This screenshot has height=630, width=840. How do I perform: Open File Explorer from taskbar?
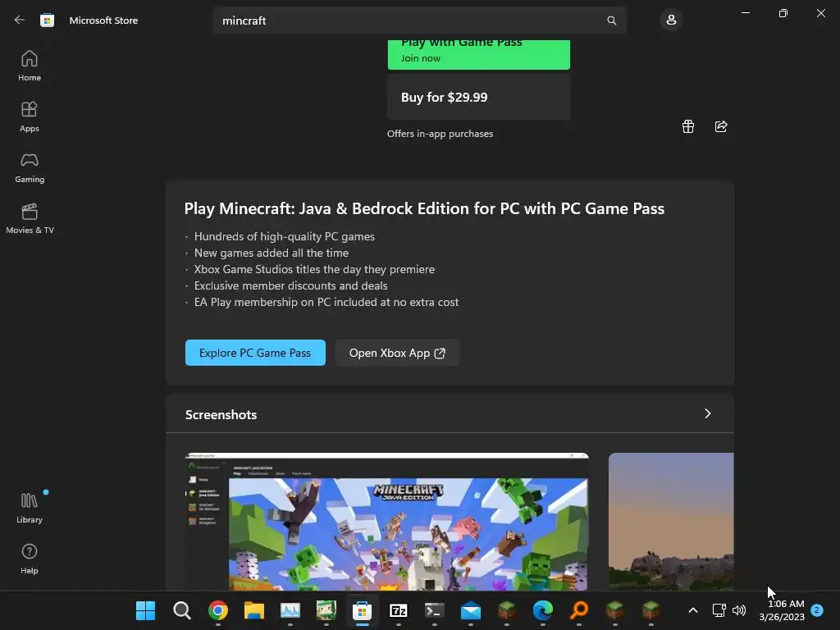coord(254,610)
